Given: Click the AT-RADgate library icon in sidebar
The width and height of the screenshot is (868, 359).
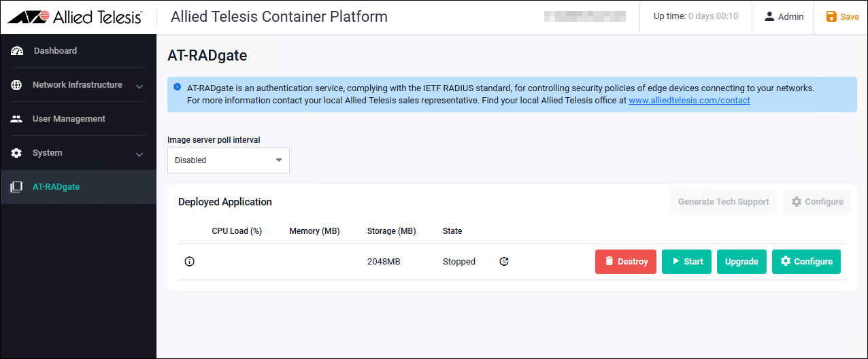Looking at the screenshot, I should pos(17,187).
